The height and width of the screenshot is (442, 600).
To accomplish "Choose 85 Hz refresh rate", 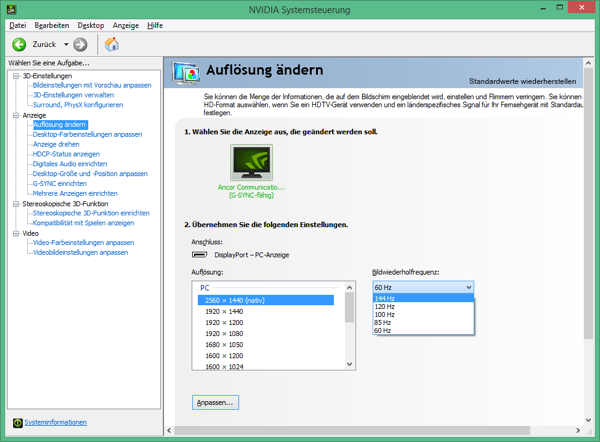I will [x=423, y=323].
